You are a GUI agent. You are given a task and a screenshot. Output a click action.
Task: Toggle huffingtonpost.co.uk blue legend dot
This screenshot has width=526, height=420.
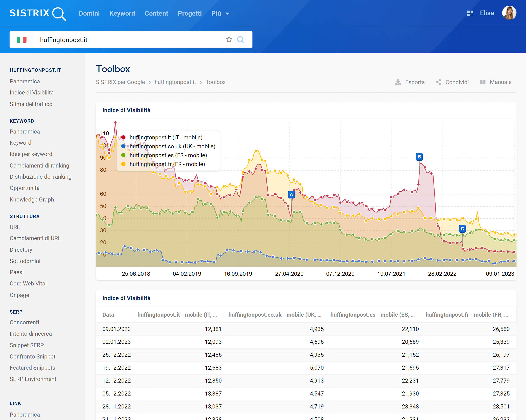tap(123, 146)
